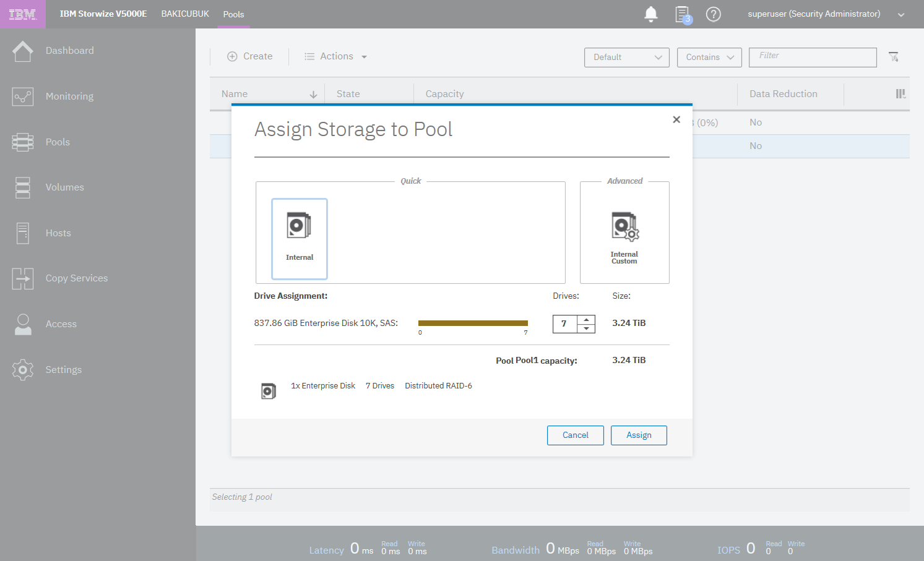Open Volumes menu item
This screenshot has width=924, height=561.
pos(65,187)
